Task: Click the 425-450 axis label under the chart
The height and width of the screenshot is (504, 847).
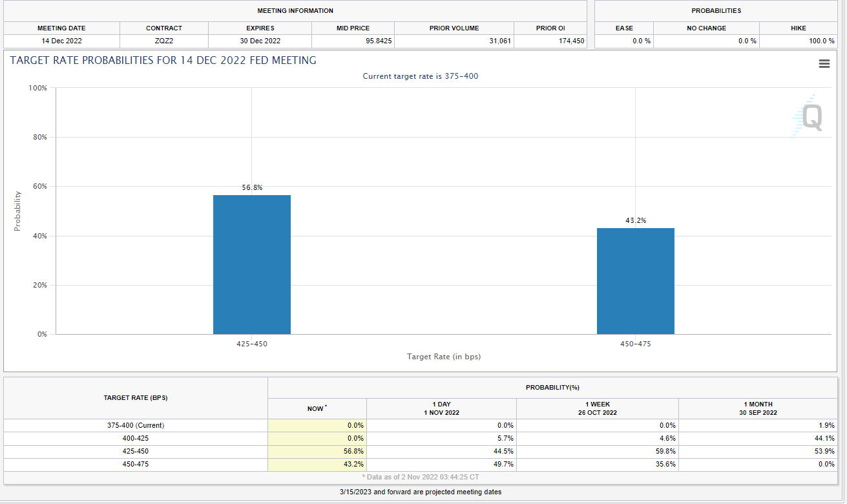Action: click(x=251, y=344)
